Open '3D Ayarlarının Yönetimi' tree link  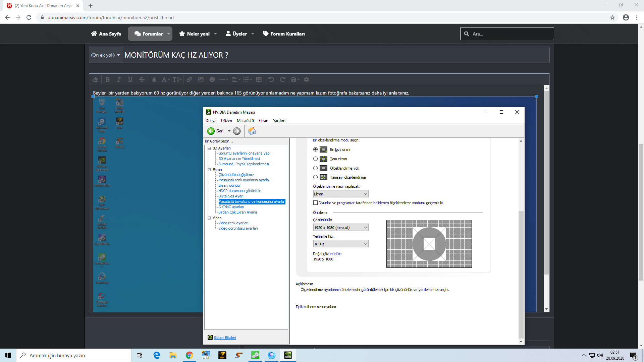239,159
